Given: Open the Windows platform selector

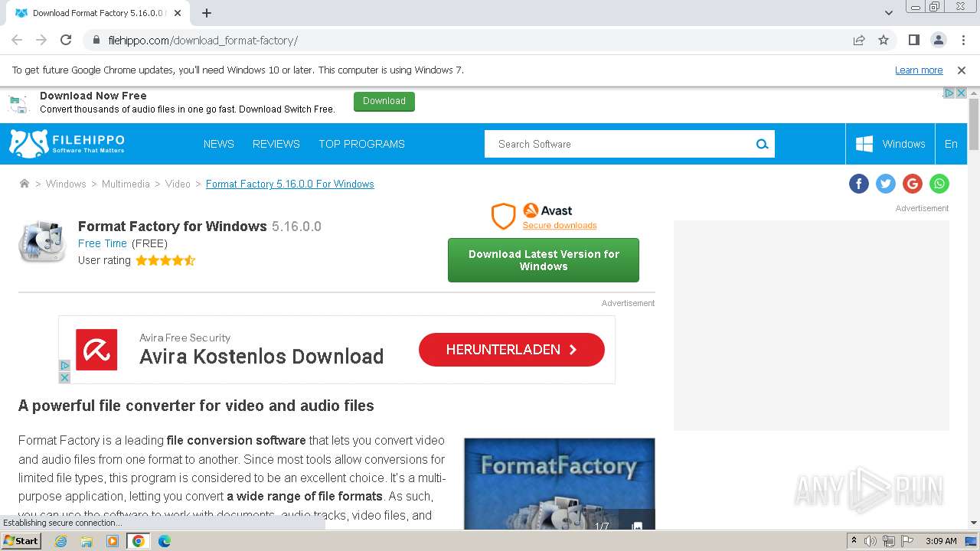Looking at the screenshot, I should 890,144.
